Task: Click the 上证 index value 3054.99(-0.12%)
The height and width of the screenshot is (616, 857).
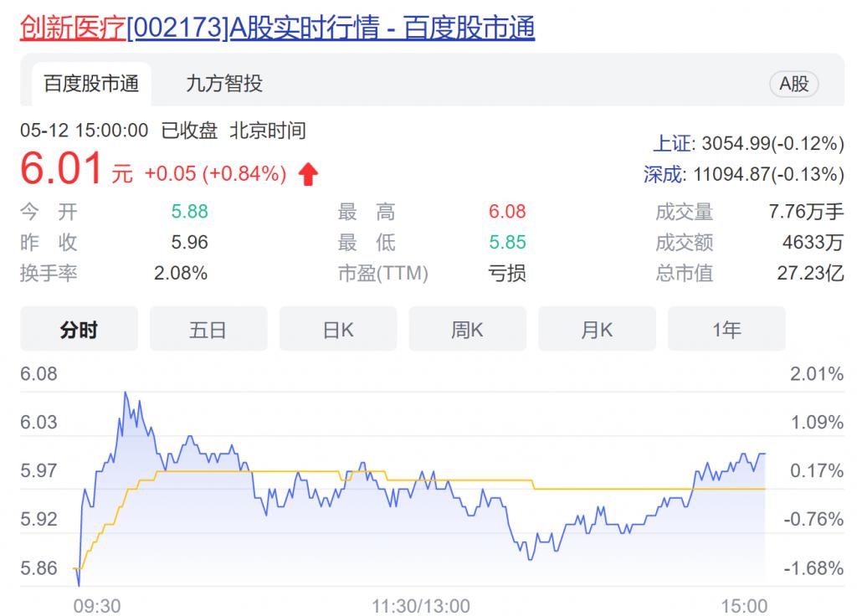Action: (772, 144)
